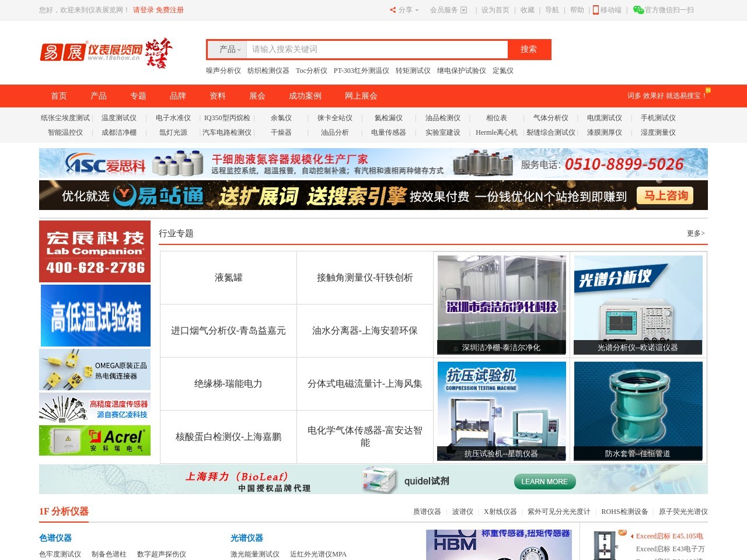Click hot keyword 纺织检测仪器
747x560 pixels.
(268, 71)
